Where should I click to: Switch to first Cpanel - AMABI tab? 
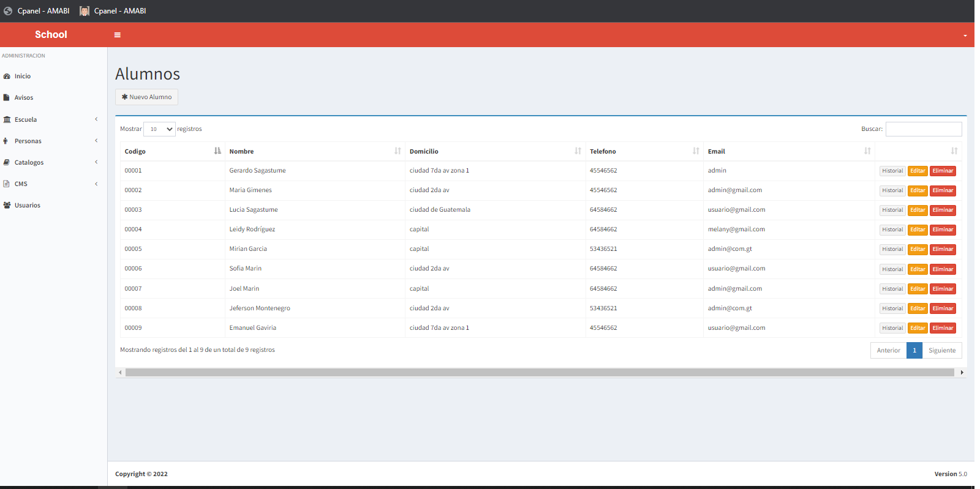point(37,11)
